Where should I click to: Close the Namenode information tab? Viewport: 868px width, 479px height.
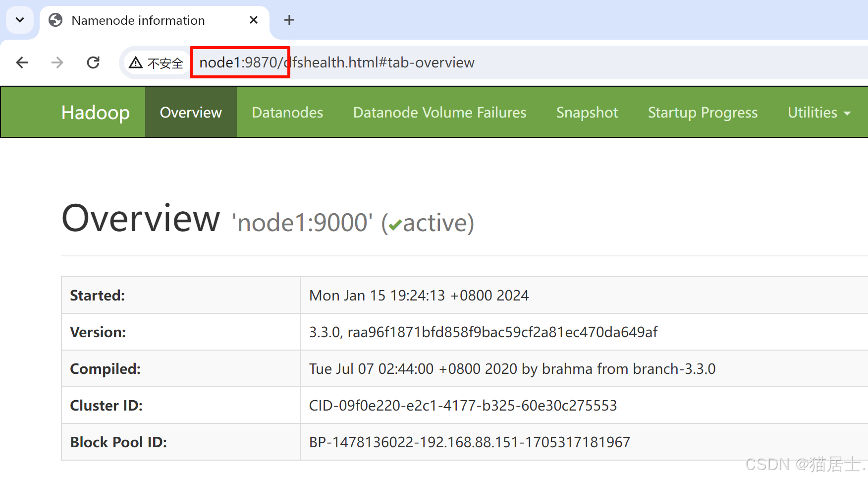click(254, 20)
